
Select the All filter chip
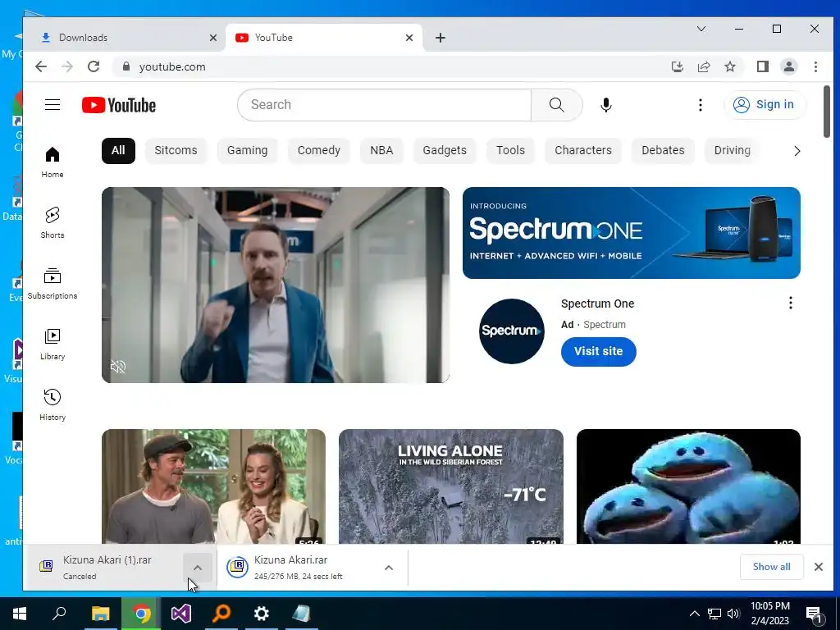118,151
